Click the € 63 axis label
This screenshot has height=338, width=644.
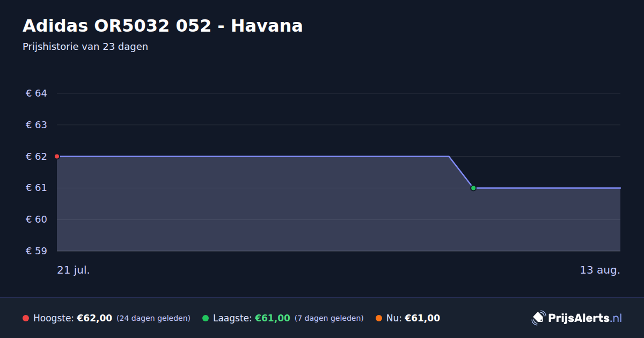36,125
